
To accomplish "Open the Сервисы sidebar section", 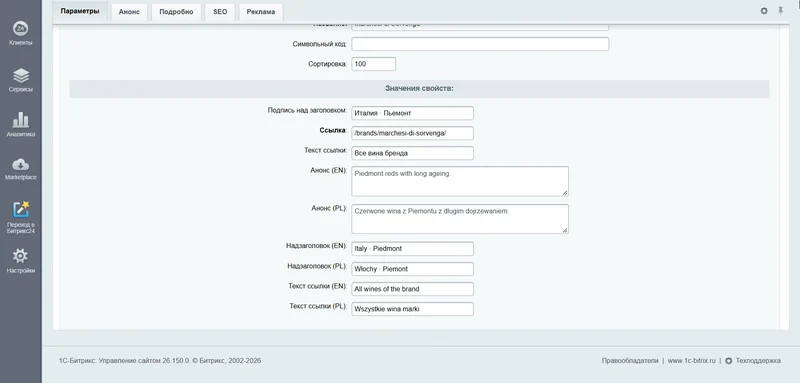I will [20, 80].
